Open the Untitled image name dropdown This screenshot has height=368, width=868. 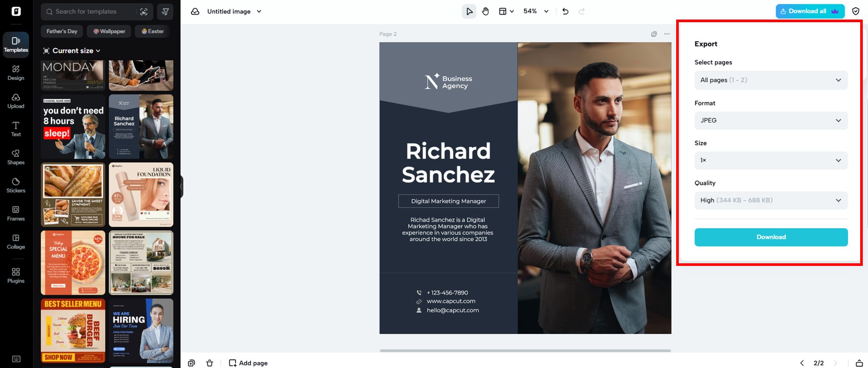[234, 12]
